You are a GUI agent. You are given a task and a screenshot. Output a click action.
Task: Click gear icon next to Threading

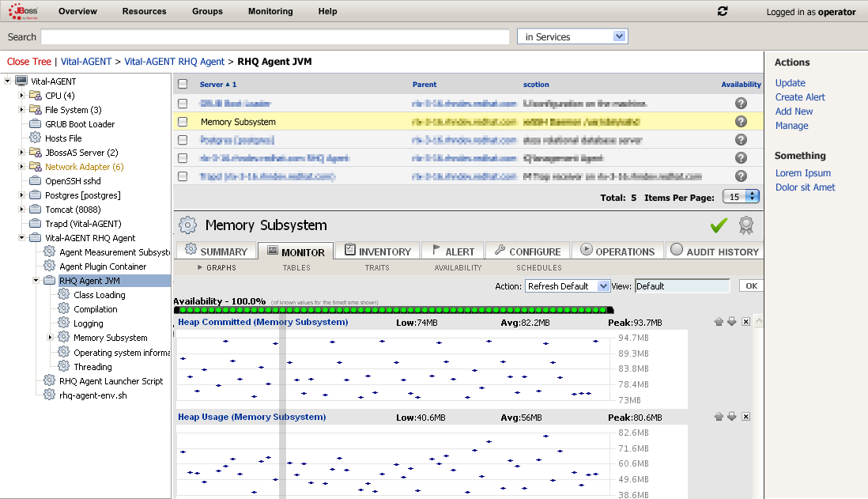click(x=64, y=366)
